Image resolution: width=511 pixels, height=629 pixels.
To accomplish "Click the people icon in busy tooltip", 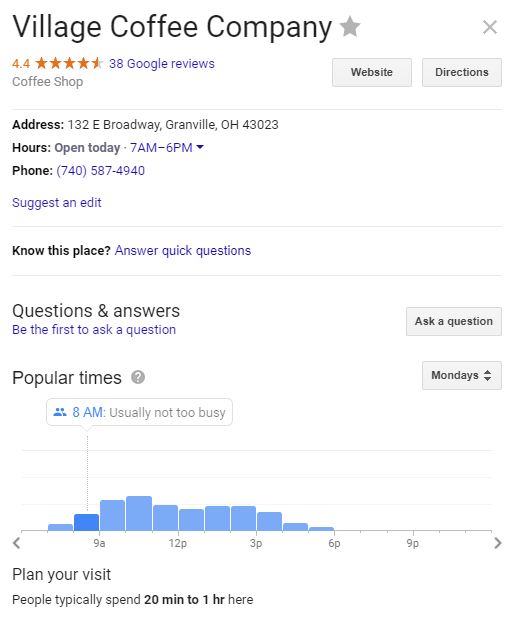I will pos(60,412).
